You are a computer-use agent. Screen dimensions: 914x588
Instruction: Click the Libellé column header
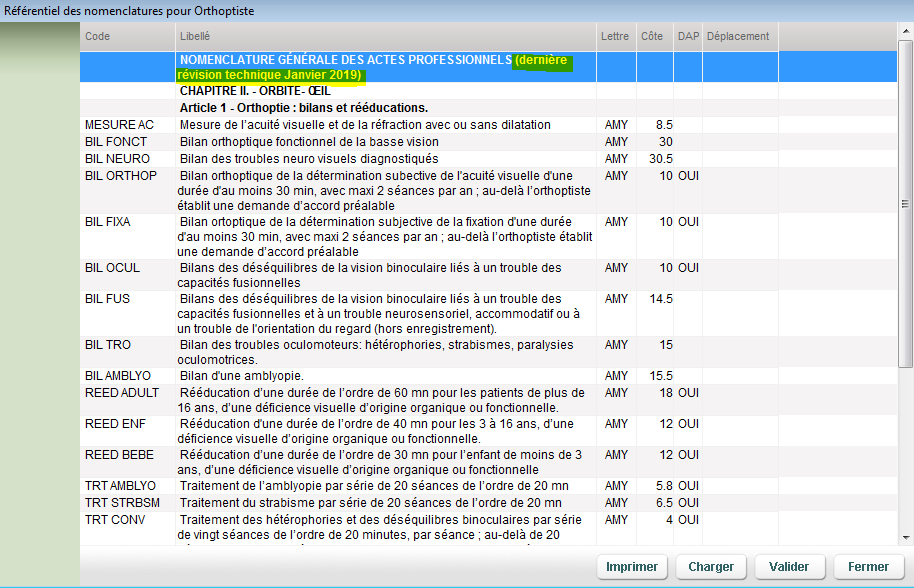[195, 36]
